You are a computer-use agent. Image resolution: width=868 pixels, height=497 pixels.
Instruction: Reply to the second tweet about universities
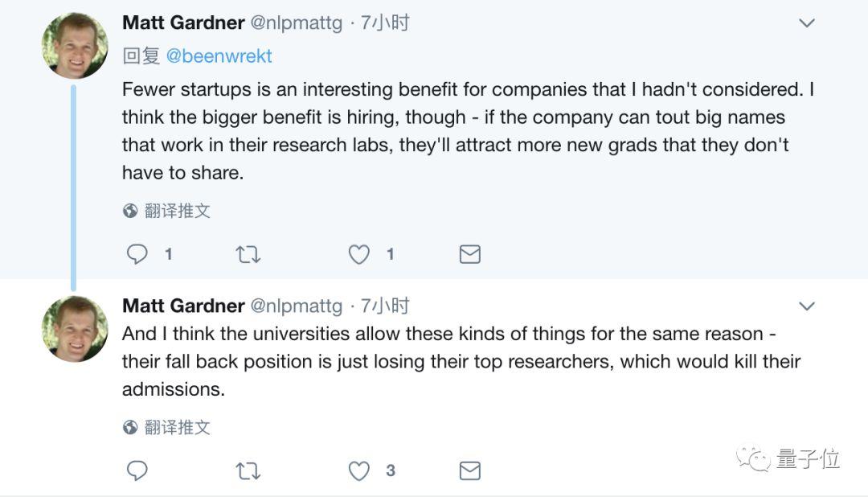coord(137,470)
